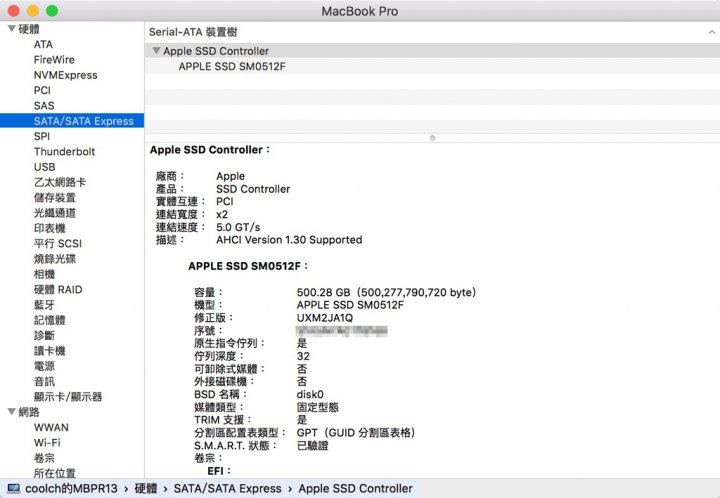
Task: Click the GPT (GUID 分割區表格) value
Action: (356, 432)
